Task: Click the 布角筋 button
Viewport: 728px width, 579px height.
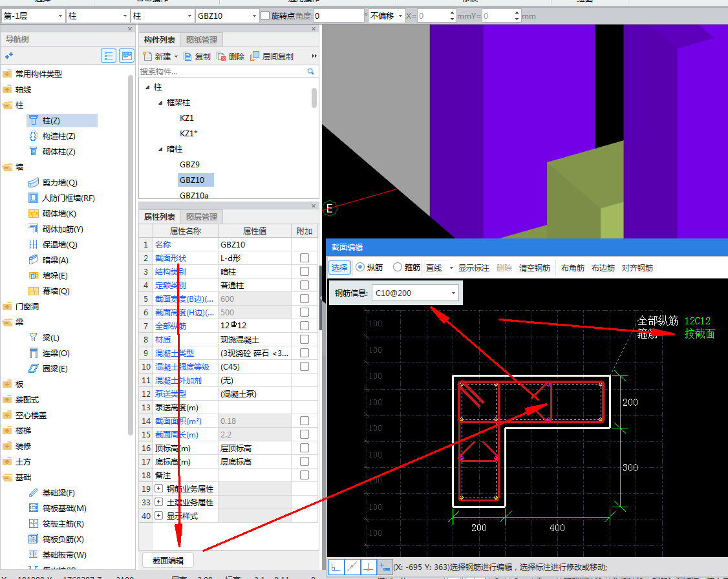Action: pyautogui.click(x=572, y=268)
